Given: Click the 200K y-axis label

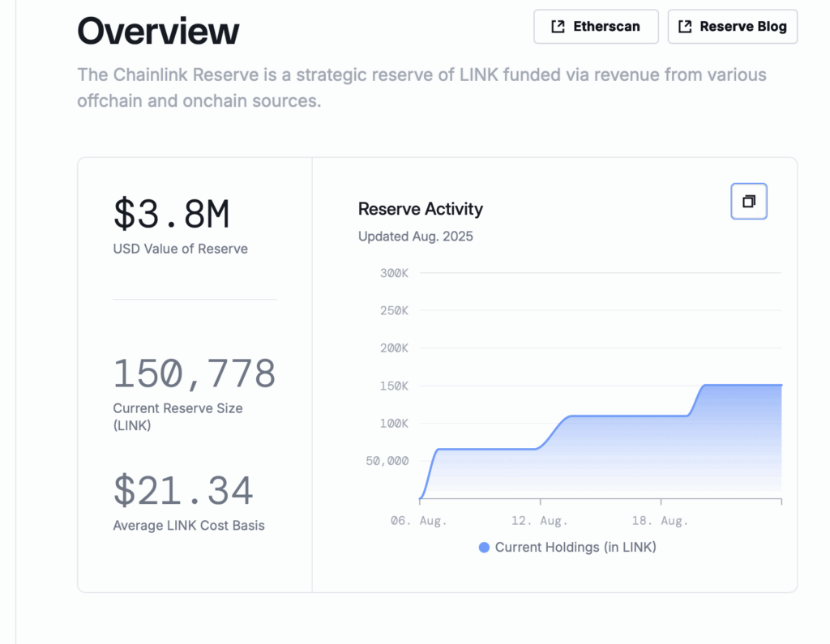Looking at the screenshot, I should pyautogui.click(x=395, y=348).
